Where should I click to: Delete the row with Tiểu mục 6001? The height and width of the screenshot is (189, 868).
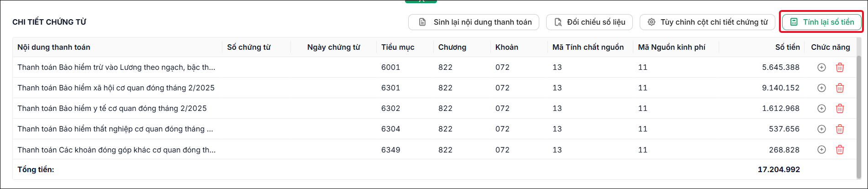pos(840,68)
